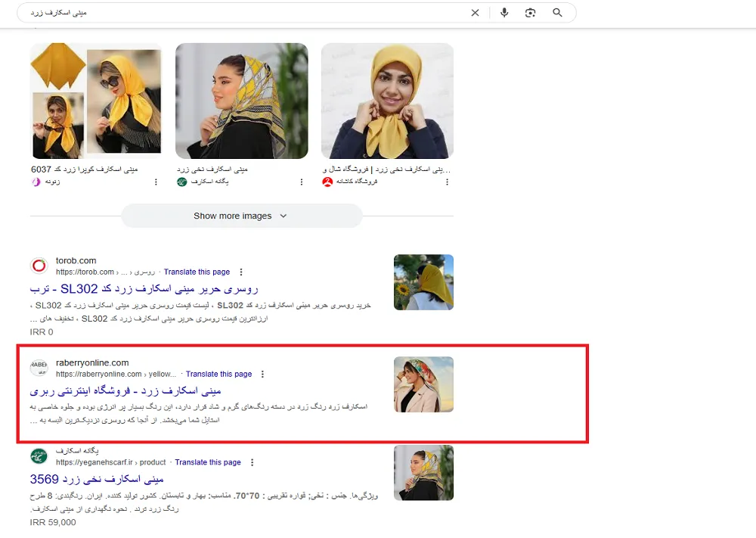Open the middle patterned yellow scarf image
The width and height of the screenshot is (756, 538).
point(242,101)
